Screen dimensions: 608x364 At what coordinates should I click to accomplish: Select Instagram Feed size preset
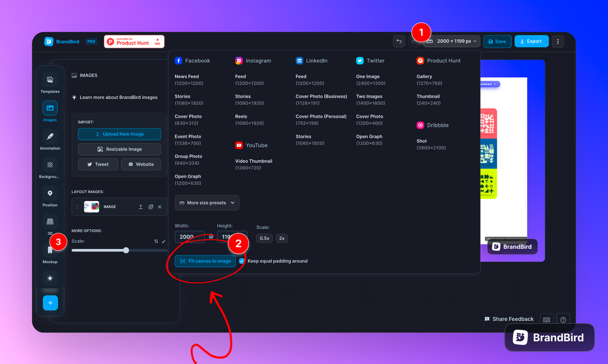click(249, 80)
